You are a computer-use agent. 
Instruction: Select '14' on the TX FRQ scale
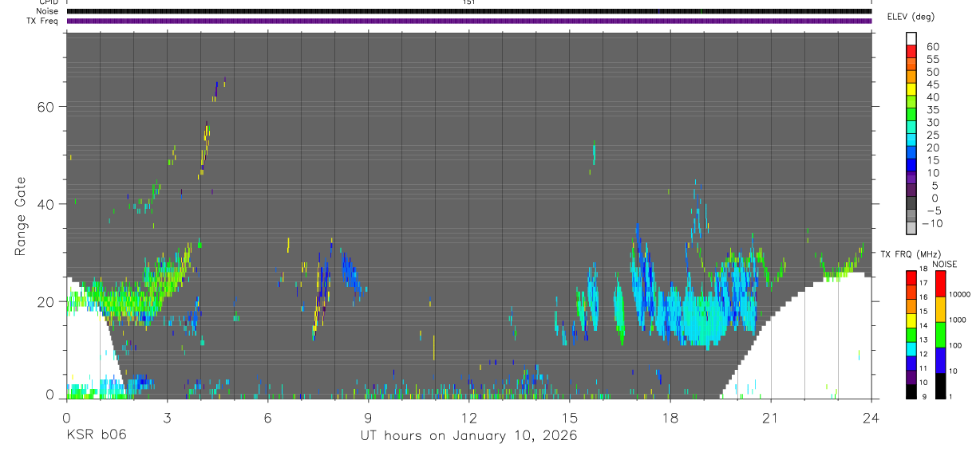click(x=923, y=325)
